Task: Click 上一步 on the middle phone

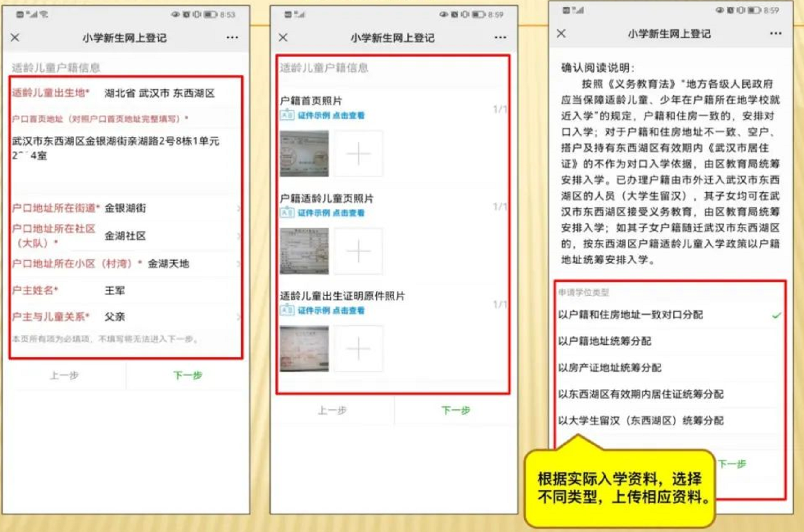Action: (332, 410)
